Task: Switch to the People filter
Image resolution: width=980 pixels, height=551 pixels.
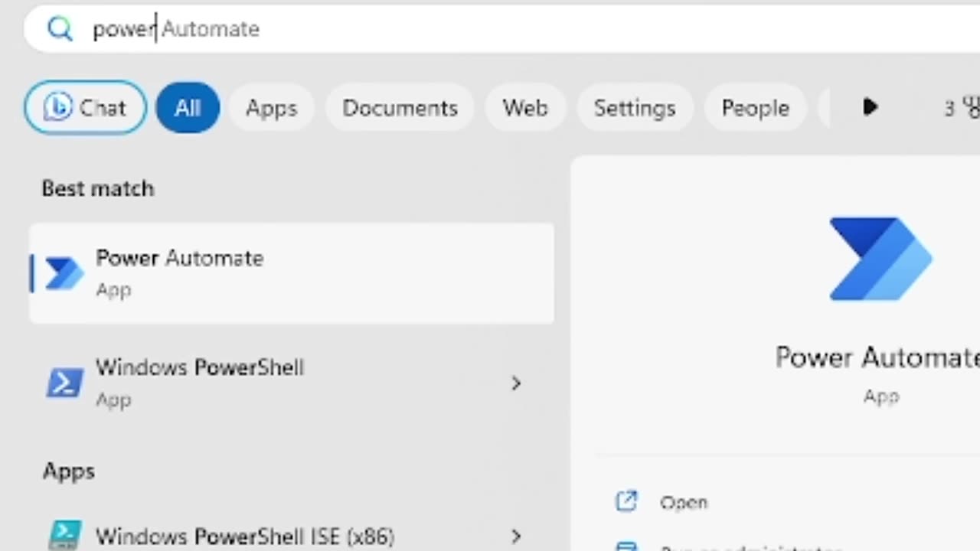Action: point(755,108)
